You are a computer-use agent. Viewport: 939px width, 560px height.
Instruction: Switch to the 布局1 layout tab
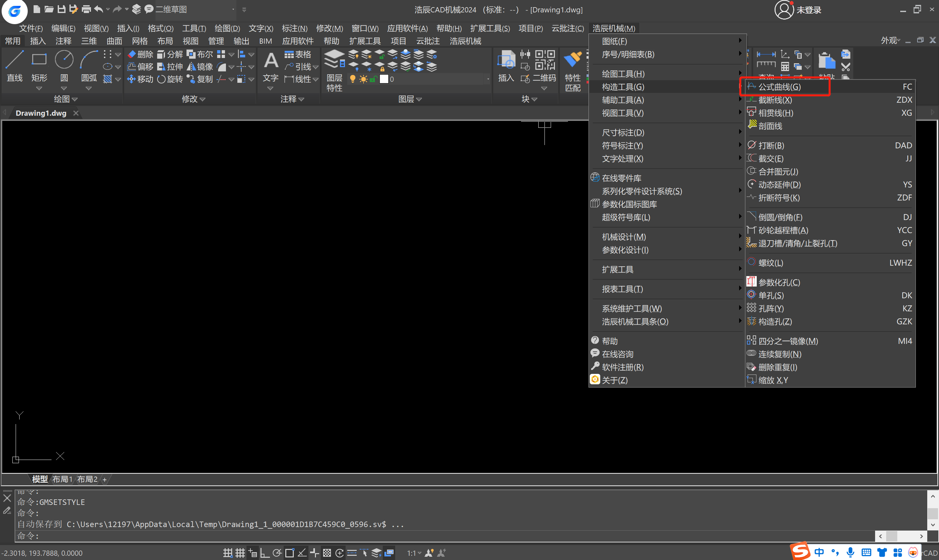(x=62, y=479)
